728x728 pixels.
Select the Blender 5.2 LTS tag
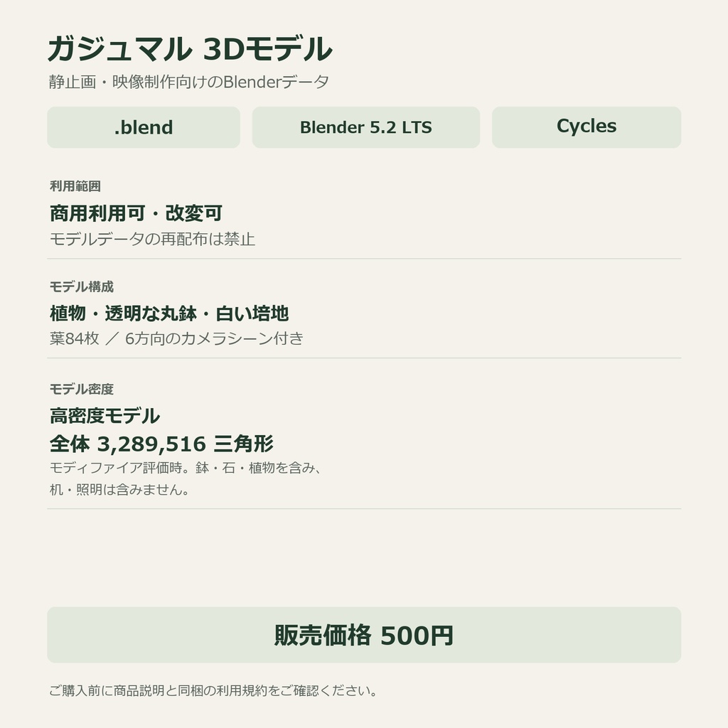pyautogui.click(x=366, y=127)
